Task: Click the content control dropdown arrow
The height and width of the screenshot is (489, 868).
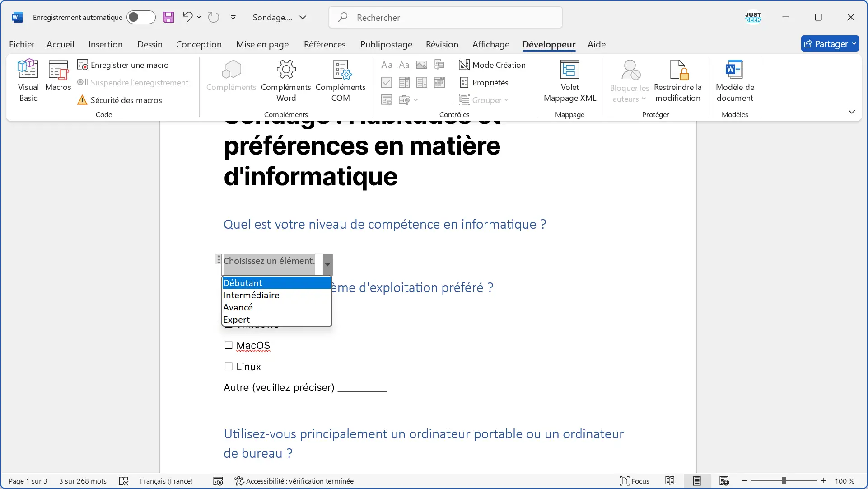Action: point(328,265)
